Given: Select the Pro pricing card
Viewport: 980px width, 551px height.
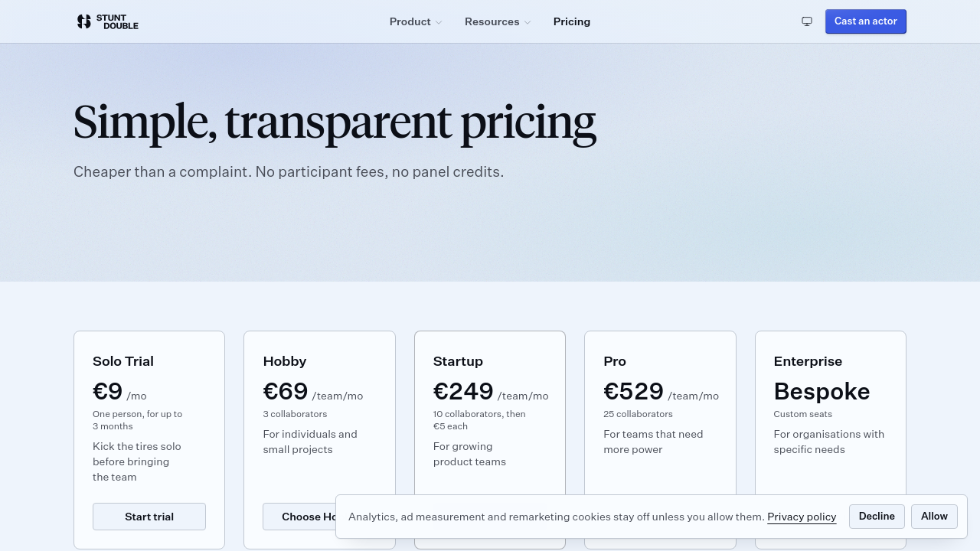Looking at the screenshot, I should 660,413.
